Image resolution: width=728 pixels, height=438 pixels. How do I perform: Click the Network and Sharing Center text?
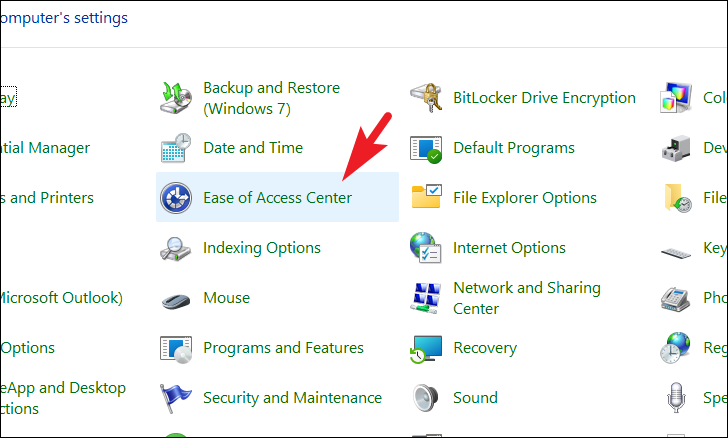tap(527, 298)
